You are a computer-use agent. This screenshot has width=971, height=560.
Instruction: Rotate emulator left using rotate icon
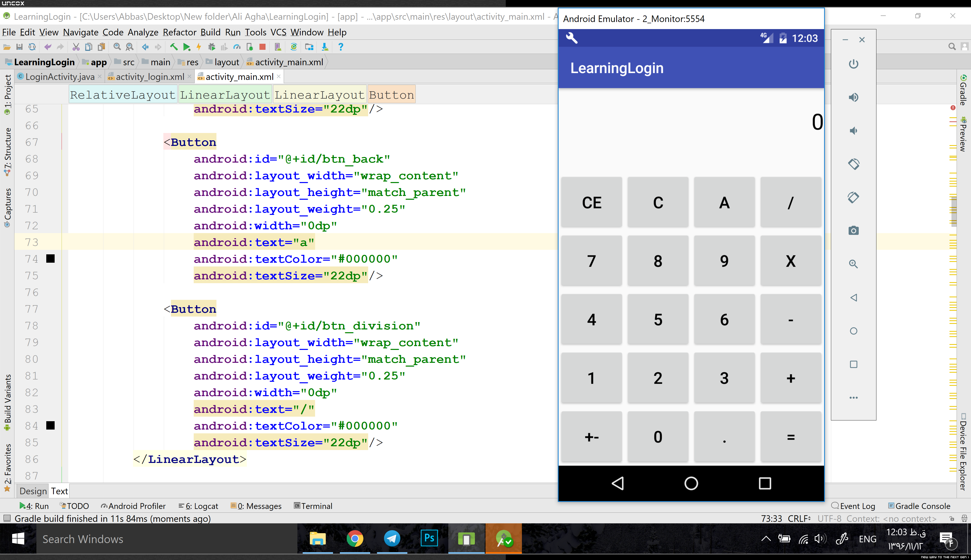853,164
